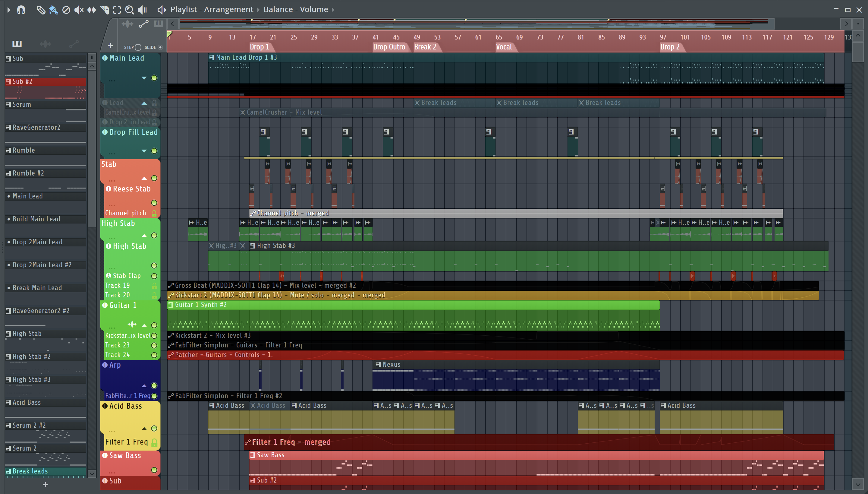868x494 pixels.
Task: Toggle the snap magnet icon
Action: 21,10
